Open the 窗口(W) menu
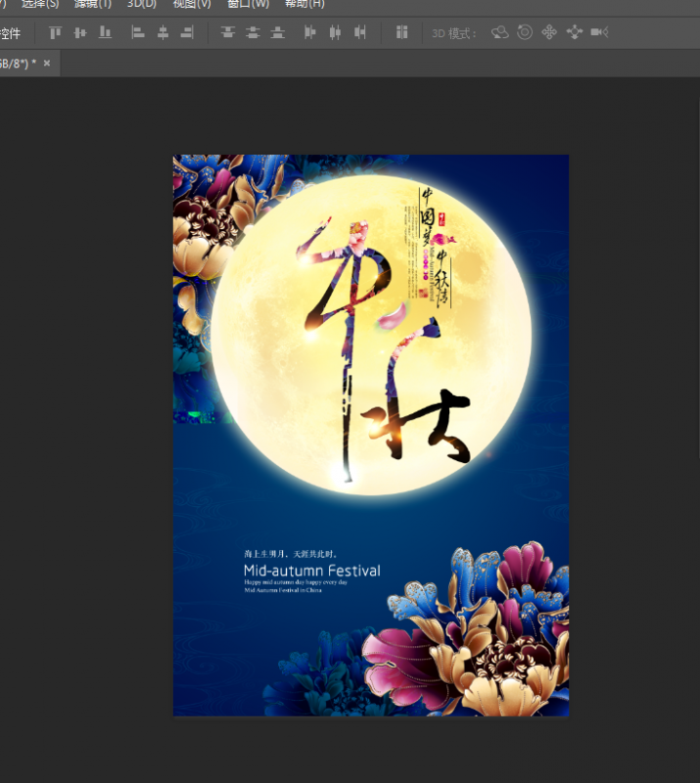Screen dimensions: 700x783 (x=248, y=4)
